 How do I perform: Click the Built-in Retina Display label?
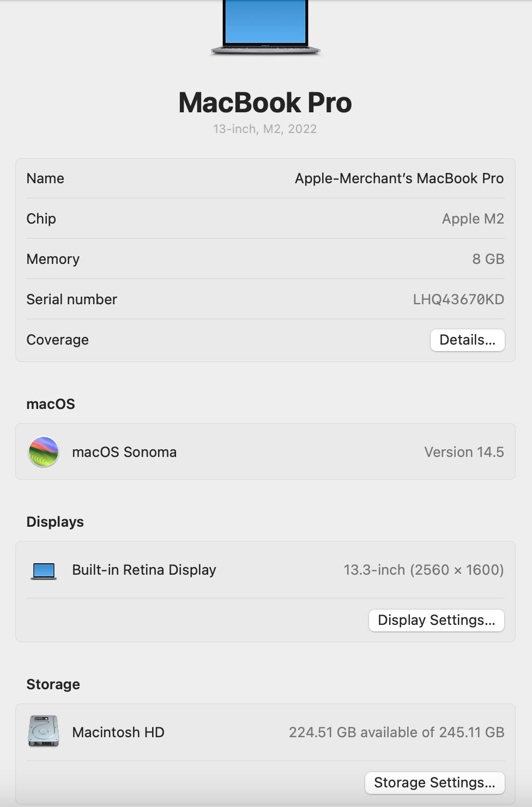coord(144,570)
